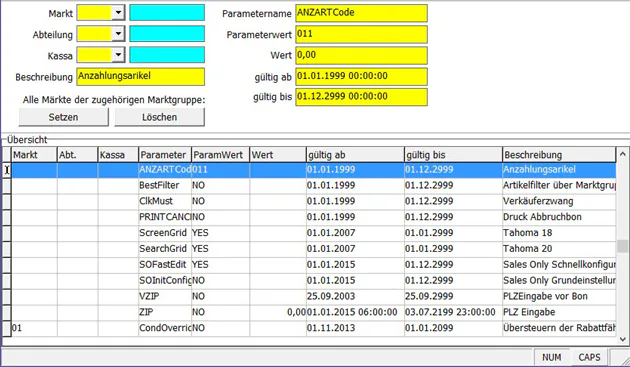The height and width of the screenshot is (367, 630).
Task: Click the Setzen button
Action: pyautogui.click(x=63, y=117)
